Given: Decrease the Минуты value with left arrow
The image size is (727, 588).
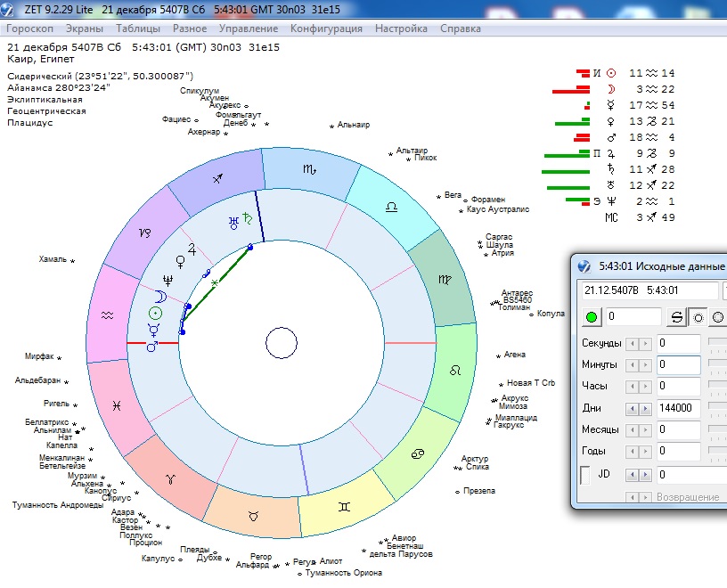Looking at the screenshot, I should coord(632,365).
